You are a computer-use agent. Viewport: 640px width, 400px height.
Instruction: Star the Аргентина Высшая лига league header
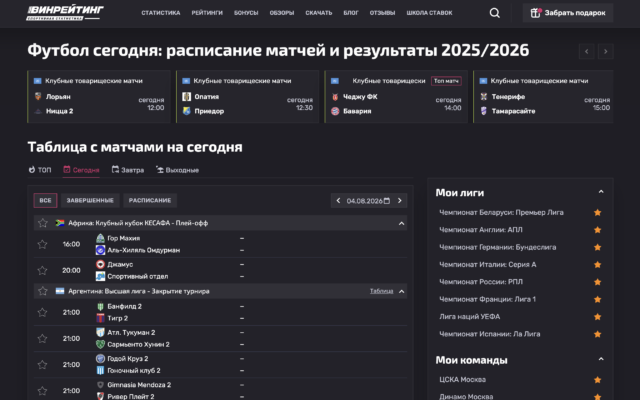(42, 291)
